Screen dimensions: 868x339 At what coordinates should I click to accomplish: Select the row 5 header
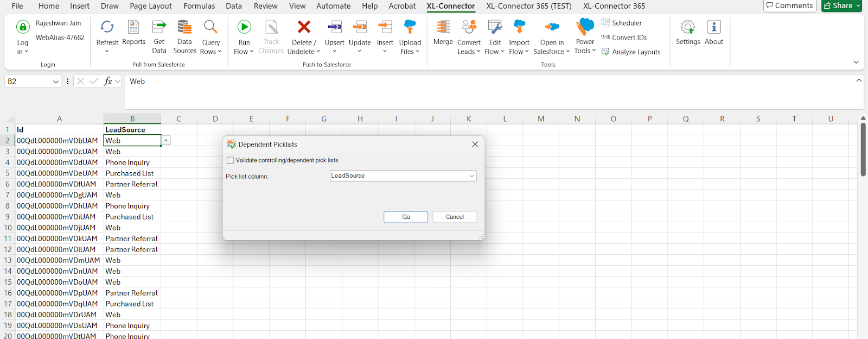8,173
